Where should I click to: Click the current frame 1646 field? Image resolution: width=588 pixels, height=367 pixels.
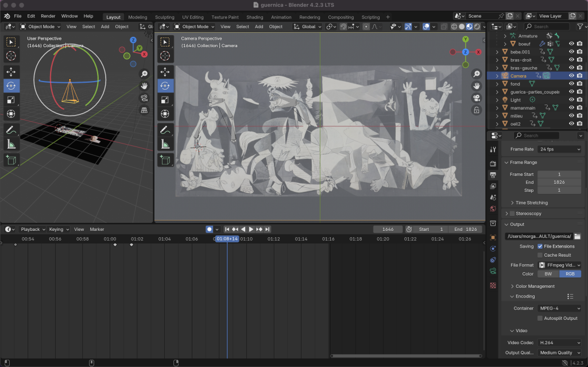(x=388, y=229)
